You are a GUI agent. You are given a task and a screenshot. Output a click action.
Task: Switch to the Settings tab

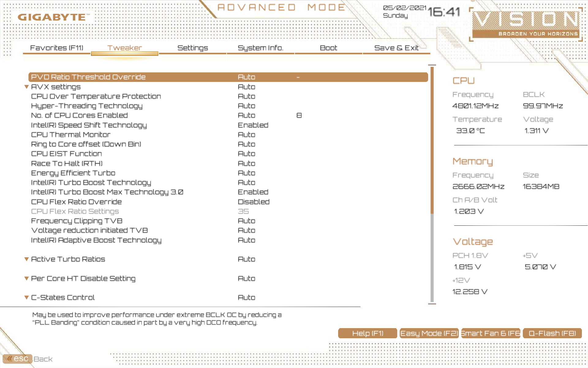pyautogui.click(x=193, y=48)
